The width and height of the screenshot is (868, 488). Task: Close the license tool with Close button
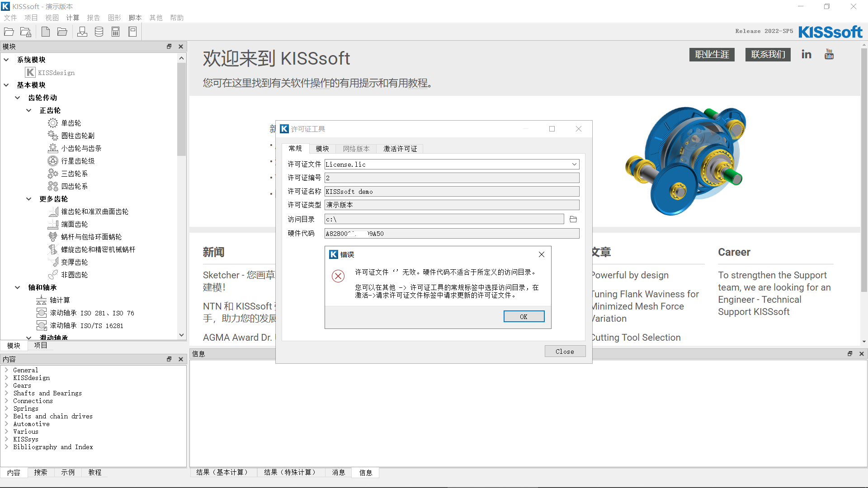coord(565,351)
